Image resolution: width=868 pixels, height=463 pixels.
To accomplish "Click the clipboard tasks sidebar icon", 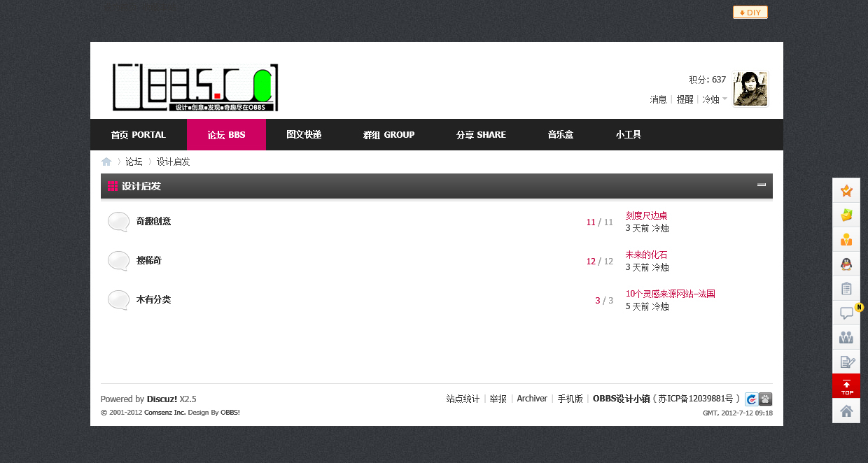I will click(846, 288).
